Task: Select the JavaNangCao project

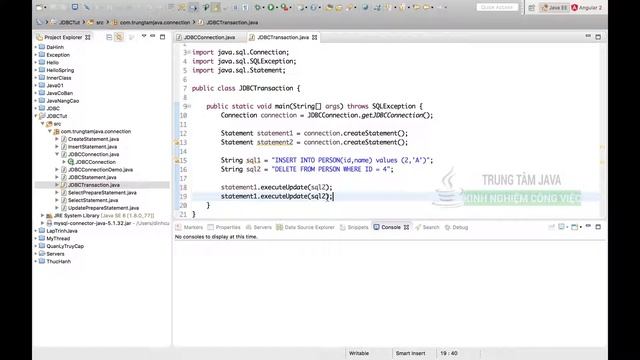Action: tap(62, 101)
